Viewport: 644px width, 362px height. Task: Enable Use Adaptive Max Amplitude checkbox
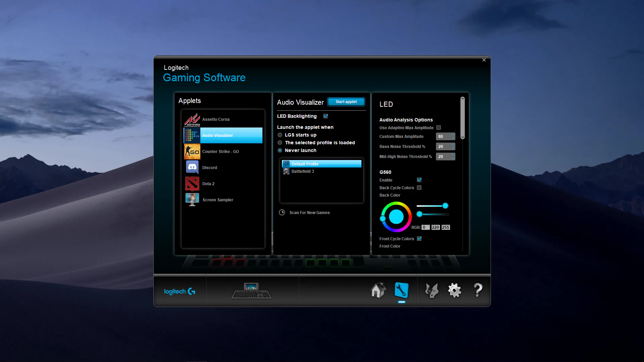point(439,128)
